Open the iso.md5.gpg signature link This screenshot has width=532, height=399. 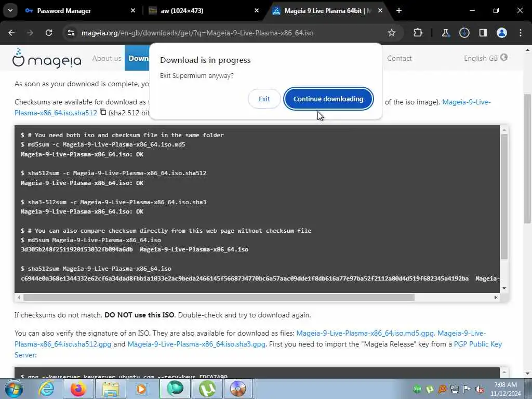coord(365,333)
